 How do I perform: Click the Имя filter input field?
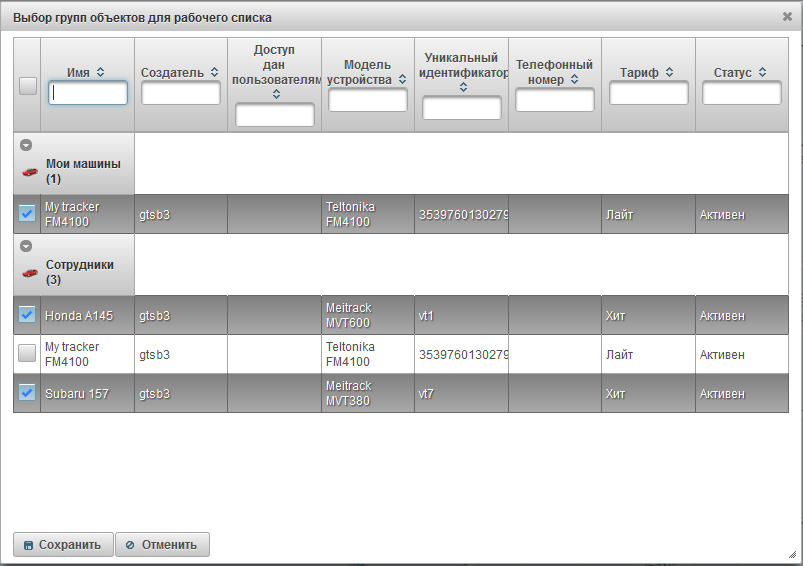point(88,93)
